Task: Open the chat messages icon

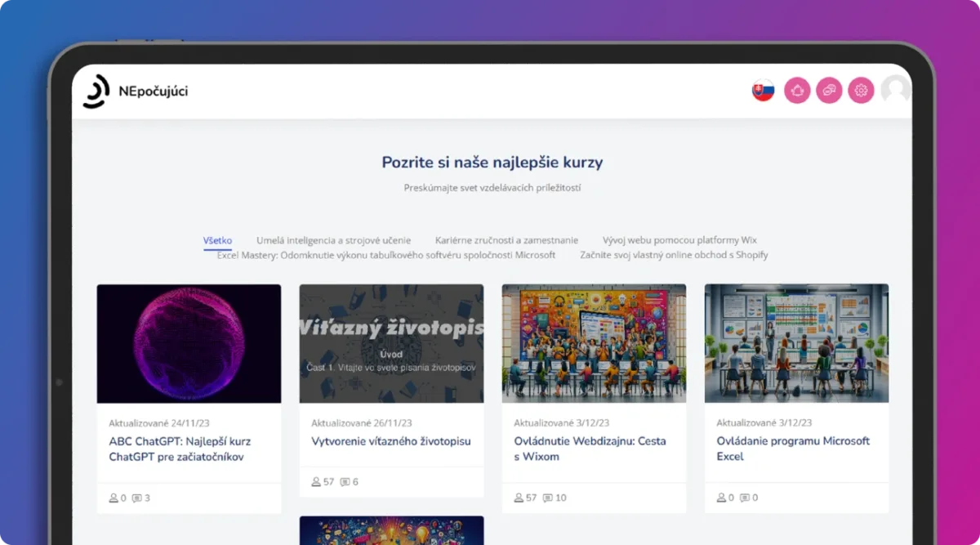Action: tap(829, 90)
